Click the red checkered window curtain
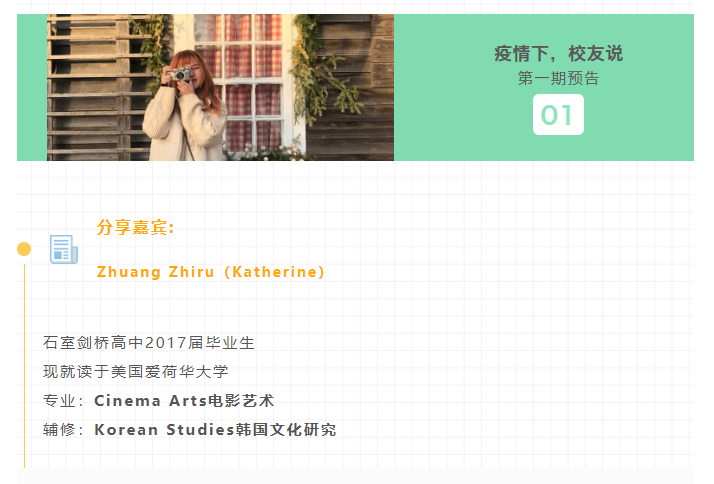 (x=238, y=82)
